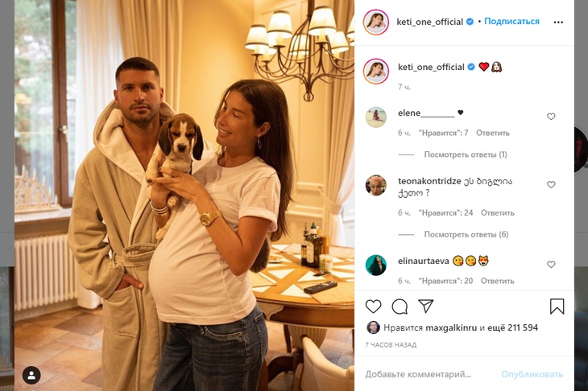Reply to teonakontridze's comment
Screen dimensions: 588x391
pos(497,212)
